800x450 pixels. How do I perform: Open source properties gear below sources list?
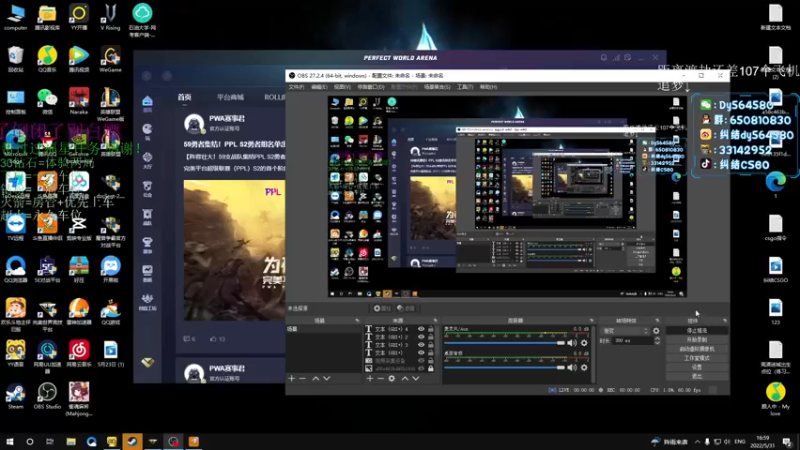tap(392, 379)
